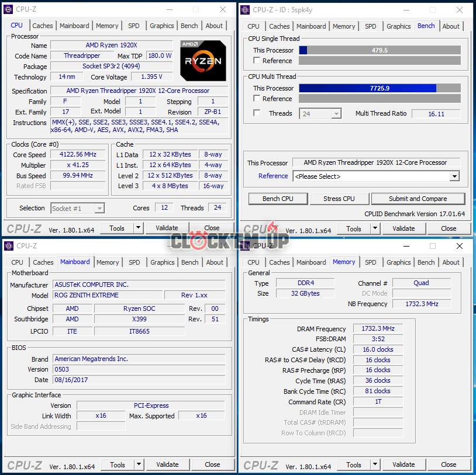Open the Reference '<Please Select>' dropdown
Image resolution: width=476 pixels, height=475 pixels.
454,176
